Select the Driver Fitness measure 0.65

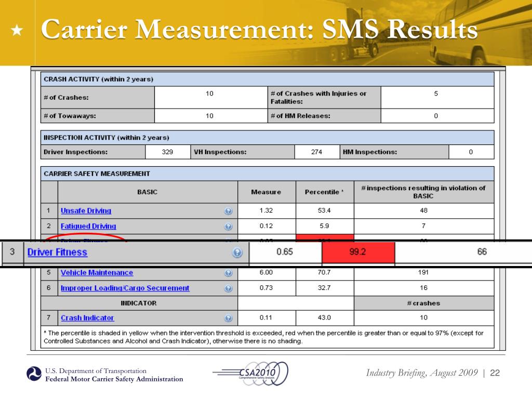pyautogui.click(x=285, y=252)
